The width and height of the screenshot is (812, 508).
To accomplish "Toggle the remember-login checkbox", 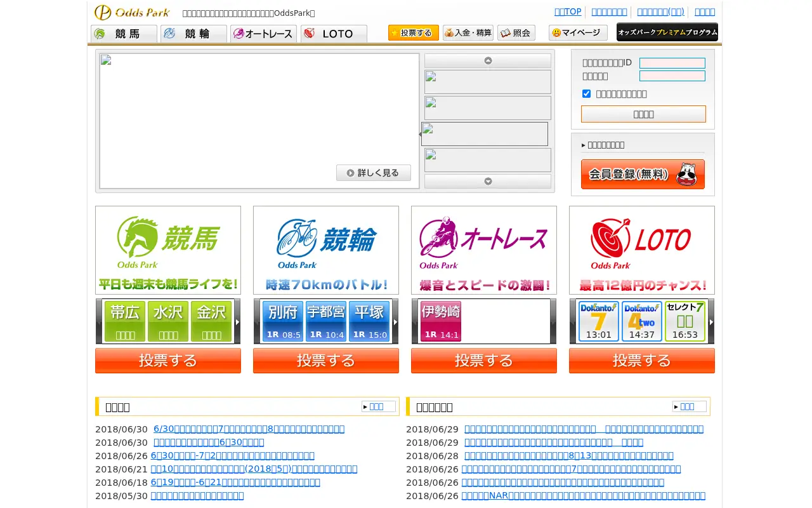I will [x=586, y=93].
